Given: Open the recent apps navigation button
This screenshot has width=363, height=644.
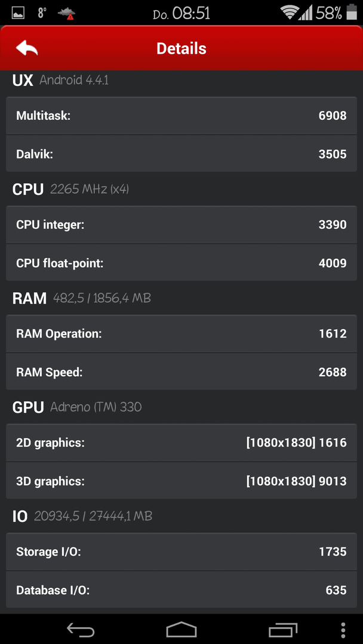Looking at the screenshot, I should [283, 630].
